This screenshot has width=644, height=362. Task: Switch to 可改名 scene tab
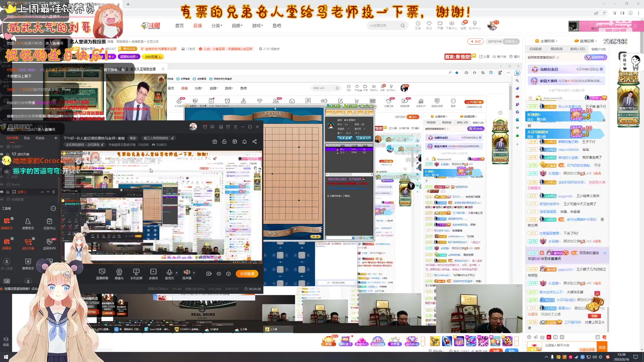(x=40, y=138)
